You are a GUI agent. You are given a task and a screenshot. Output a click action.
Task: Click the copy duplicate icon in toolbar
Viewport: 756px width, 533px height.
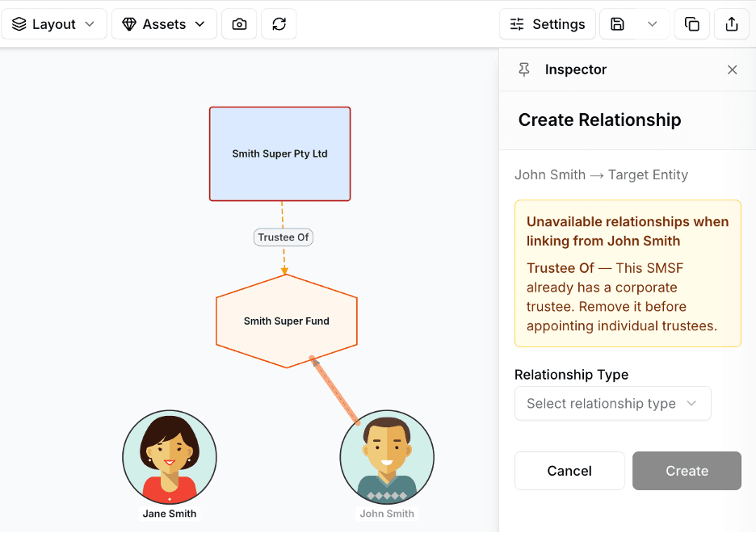pyautogui.click(x=692, y=24)
